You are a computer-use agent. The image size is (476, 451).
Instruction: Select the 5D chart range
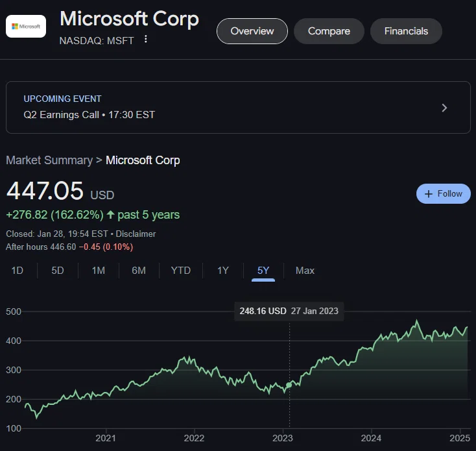(x=58, y=271)
